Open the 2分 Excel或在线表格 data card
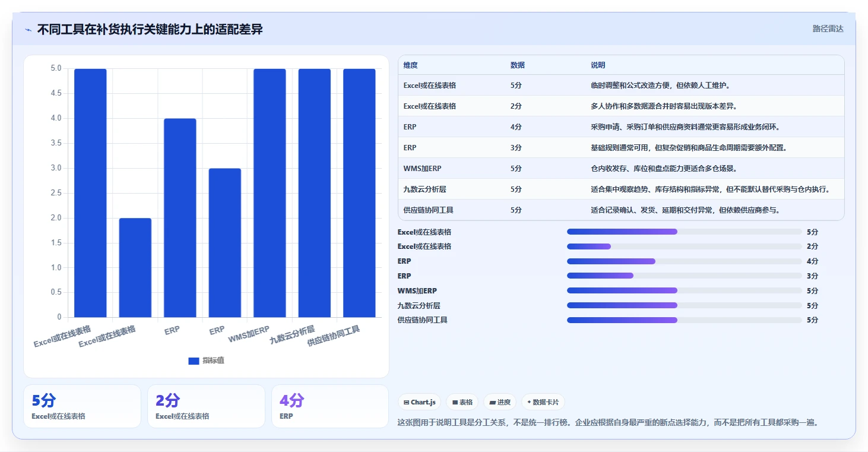This screenshot has height=452, width=868. (x=206, y=406)
